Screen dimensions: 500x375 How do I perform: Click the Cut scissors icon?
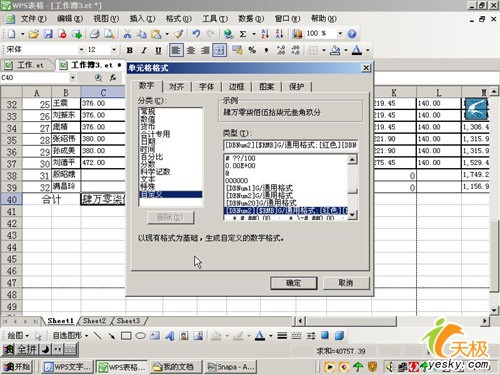tap(127, 34)
